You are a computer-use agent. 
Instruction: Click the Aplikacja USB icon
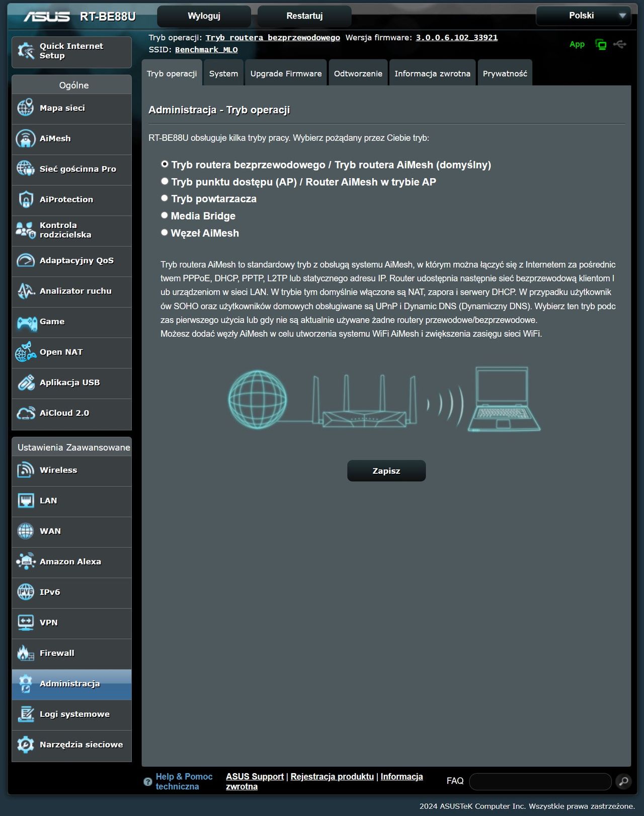25,383
